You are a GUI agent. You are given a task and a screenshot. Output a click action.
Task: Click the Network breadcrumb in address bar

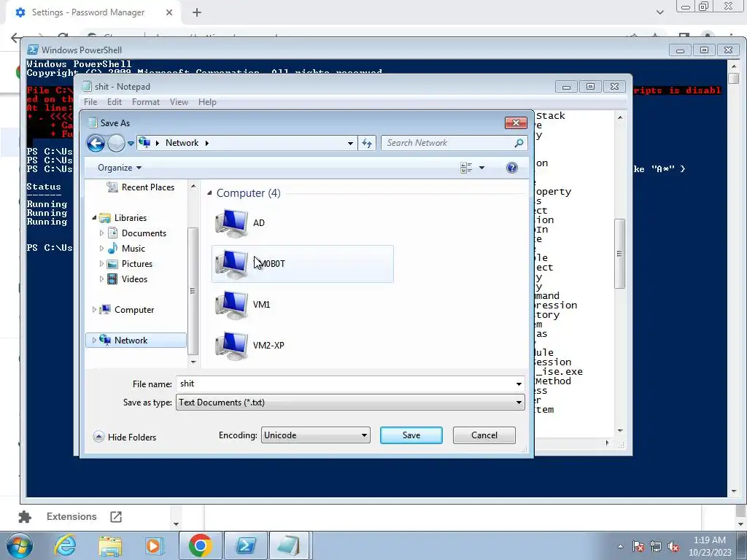point(182,143)
